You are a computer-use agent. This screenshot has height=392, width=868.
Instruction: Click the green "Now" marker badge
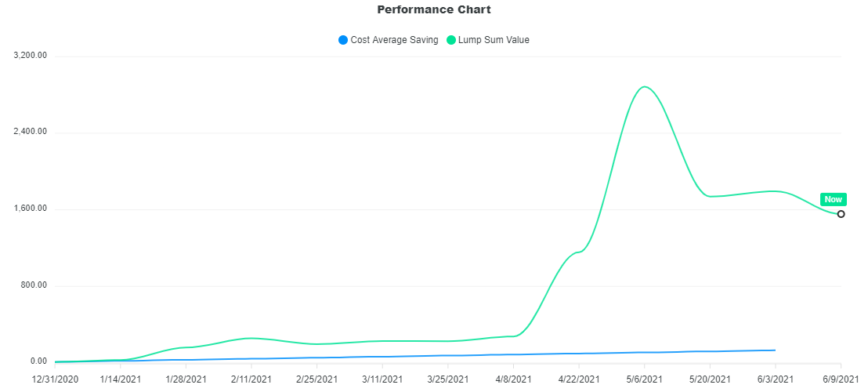833,199
